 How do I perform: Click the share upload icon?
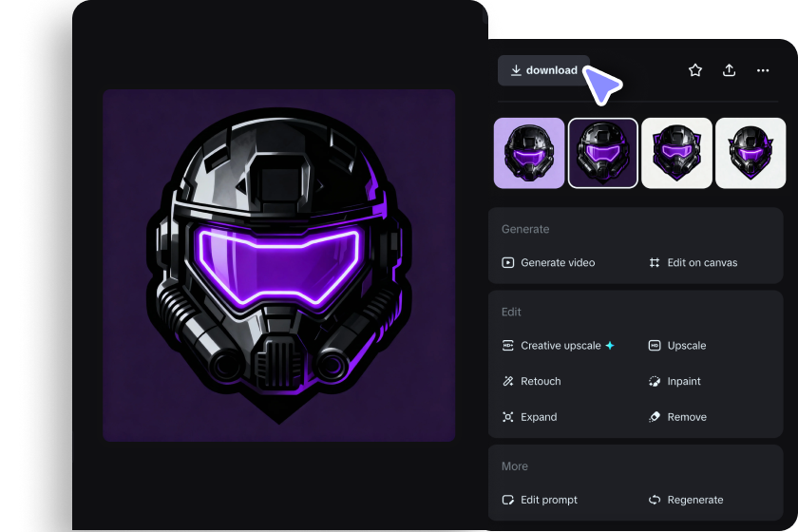point(729,70)
